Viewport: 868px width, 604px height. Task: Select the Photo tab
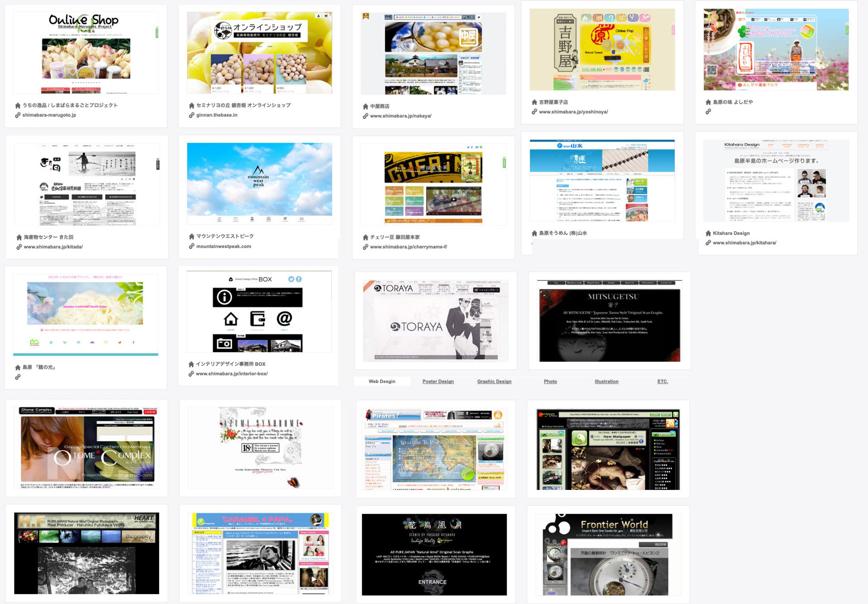pos(550,382)
